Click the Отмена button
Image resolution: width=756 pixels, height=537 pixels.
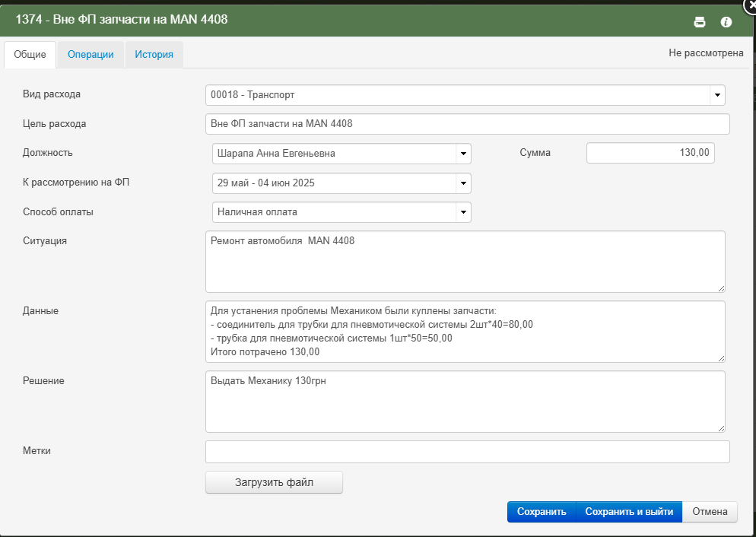(x=710, y=511)
